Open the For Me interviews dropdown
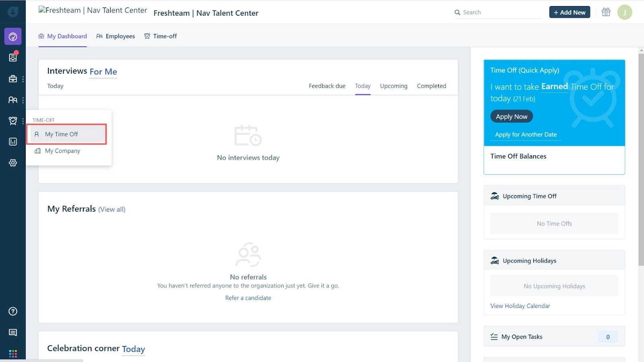This screenshot has width=644, height=362. tap(103, 72)
